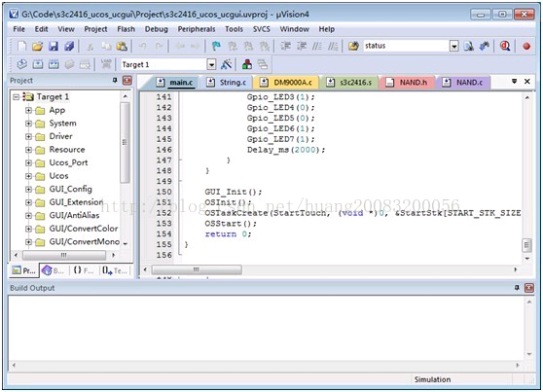Open Manage Components with the colored blocks icon
Image resolution: width=543 pixels, height=392 pixels.
[x=247, y=64]
